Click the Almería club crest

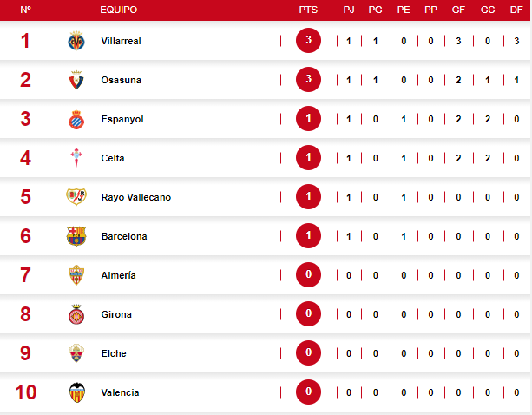point(77,275)
